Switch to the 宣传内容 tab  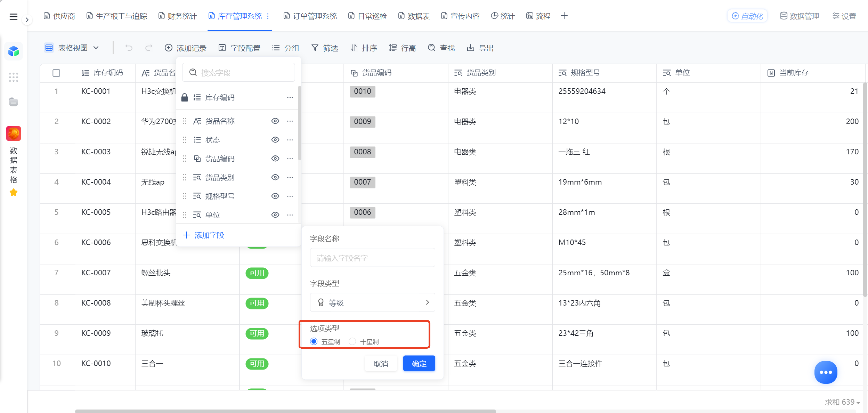point(460,16)
